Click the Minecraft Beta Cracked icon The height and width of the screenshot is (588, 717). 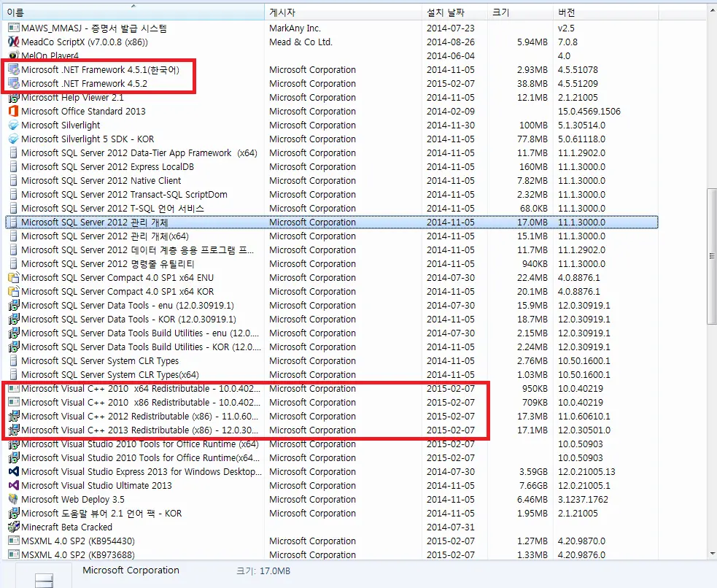pyautogui.click(x=14, y=527)
